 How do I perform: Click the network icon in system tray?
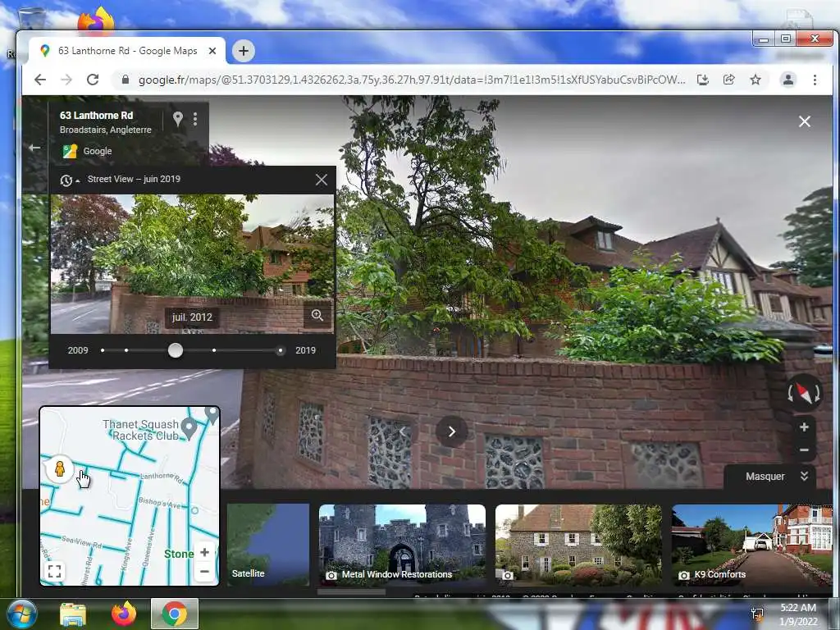click(757, 614)
